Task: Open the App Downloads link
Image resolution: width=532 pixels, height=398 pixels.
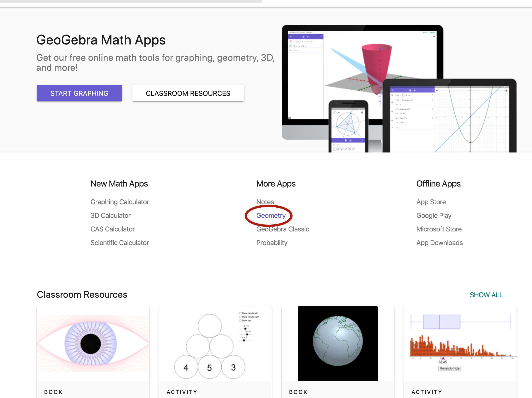Action: click(x=439, y=243)
